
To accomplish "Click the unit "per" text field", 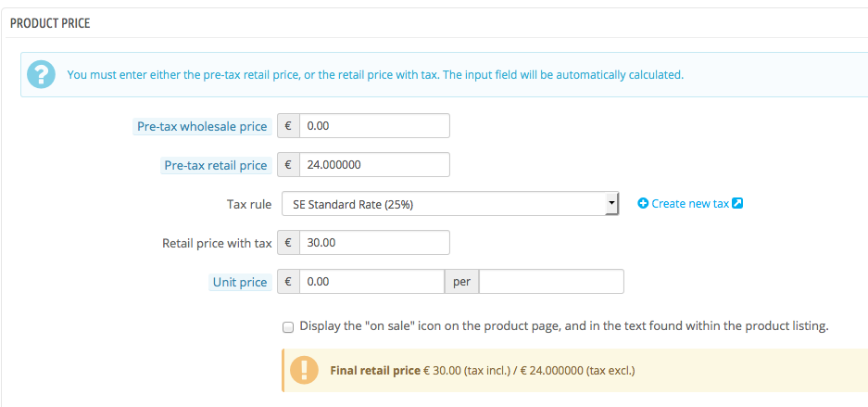I will pyautogui.click(x=551, y=282).
